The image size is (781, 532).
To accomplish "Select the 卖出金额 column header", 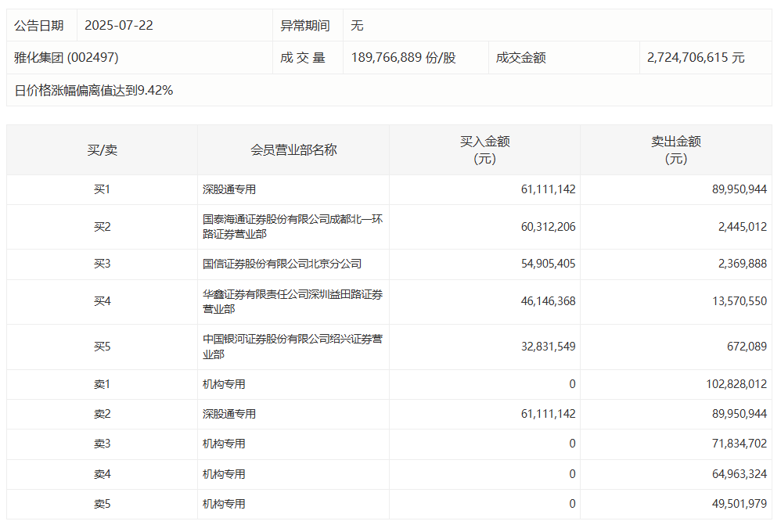I will [682, 149].
